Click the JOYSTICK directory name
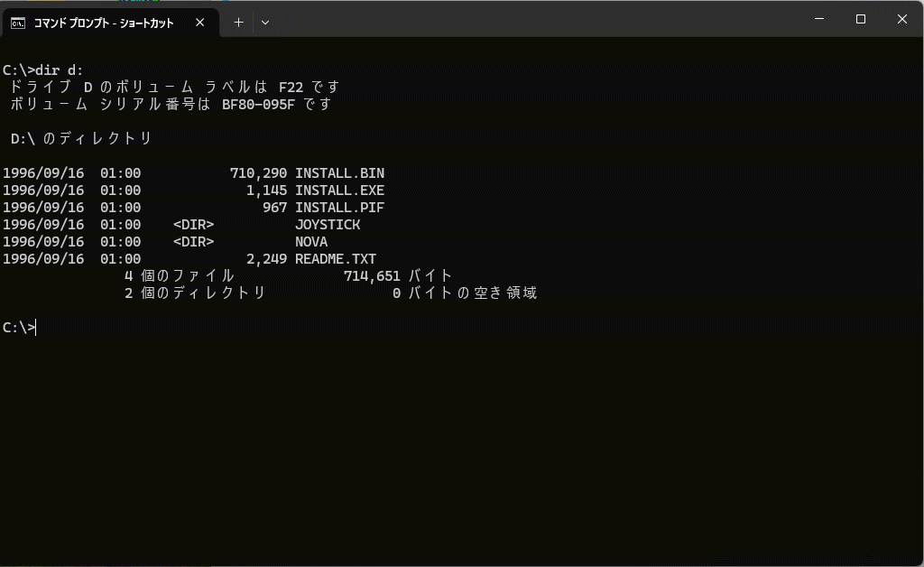Viewport: 924px width, 567px height. [328, 225]
